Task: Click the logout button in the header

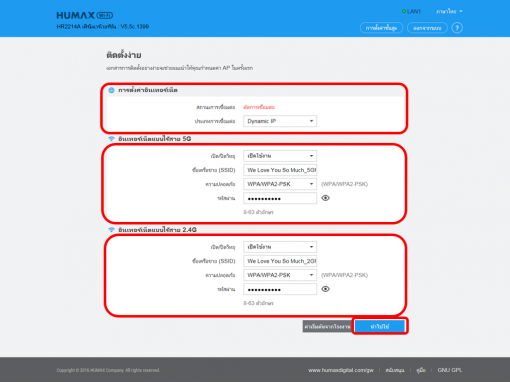Action: pyautogui.click(x=427, y=28)
